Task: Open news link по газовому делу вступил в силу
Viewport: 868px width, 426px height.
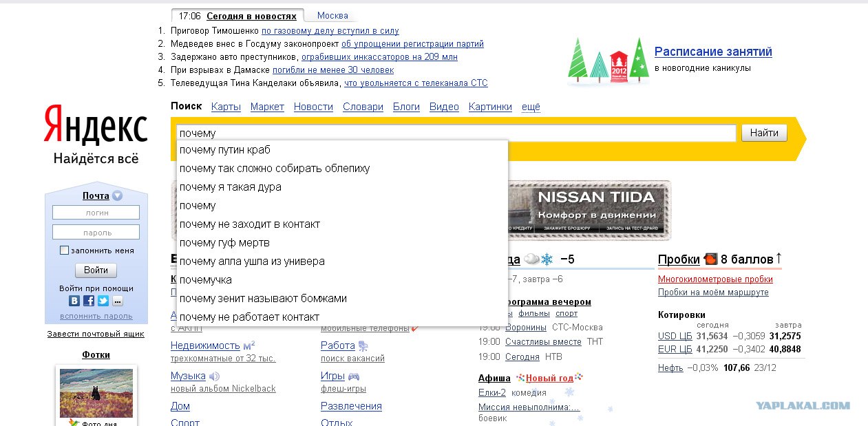Action: pyautogui.click(x=330, y=31)
